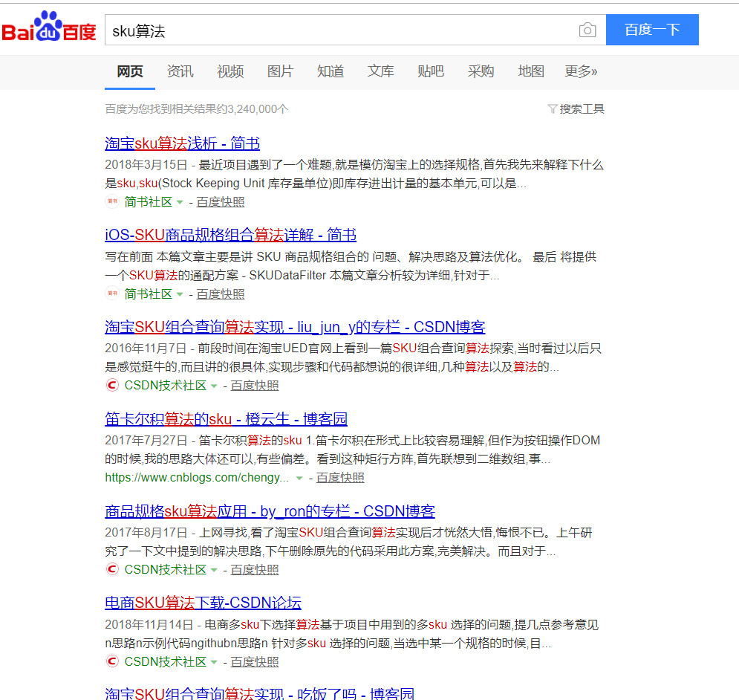The width and height of the screenshot is (739, 700).
Task: Open the 文库 tab
Action: [x=380, y=71]
